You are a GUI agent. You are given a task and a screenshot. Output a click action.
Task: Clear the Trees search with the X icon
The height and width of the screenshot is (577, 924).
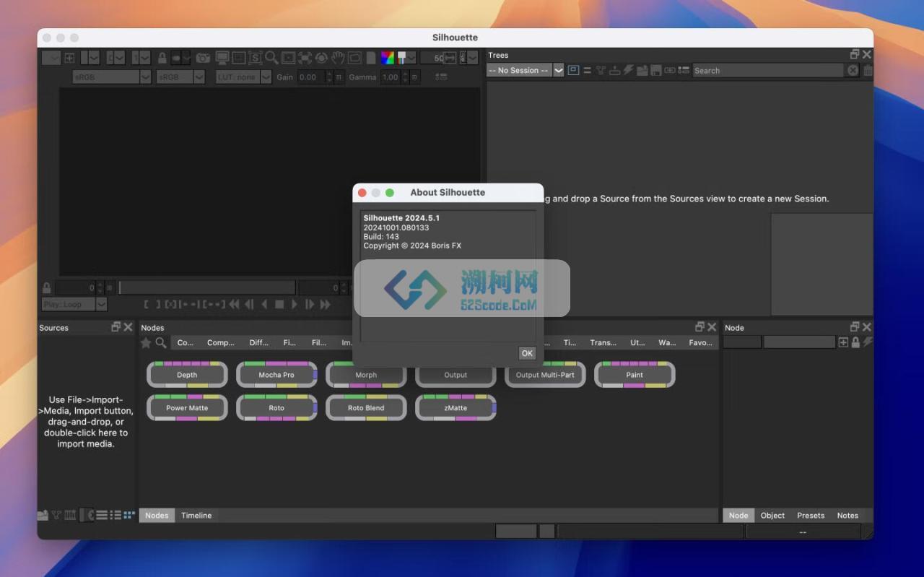coord(853,70)
